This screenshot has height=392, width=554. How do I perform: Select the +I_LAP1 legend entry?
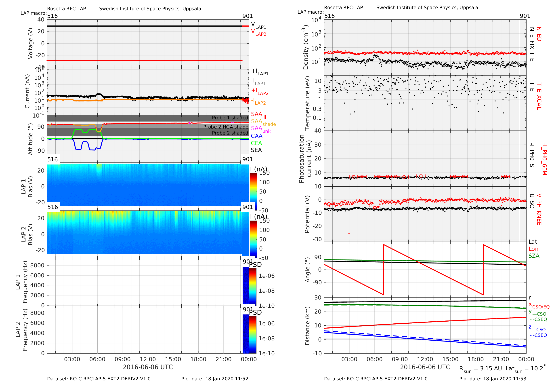pos(260,72)
